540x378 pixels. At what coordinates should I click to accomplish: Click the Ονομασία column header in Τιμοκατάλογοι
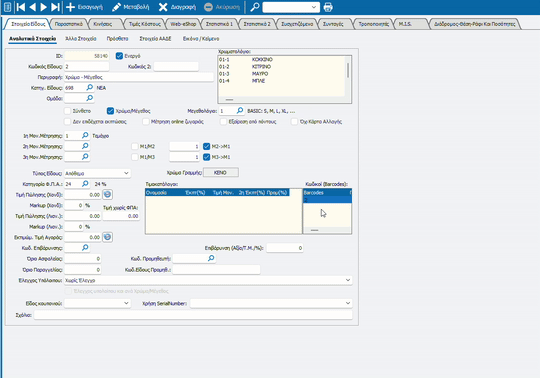pos(156,192)
